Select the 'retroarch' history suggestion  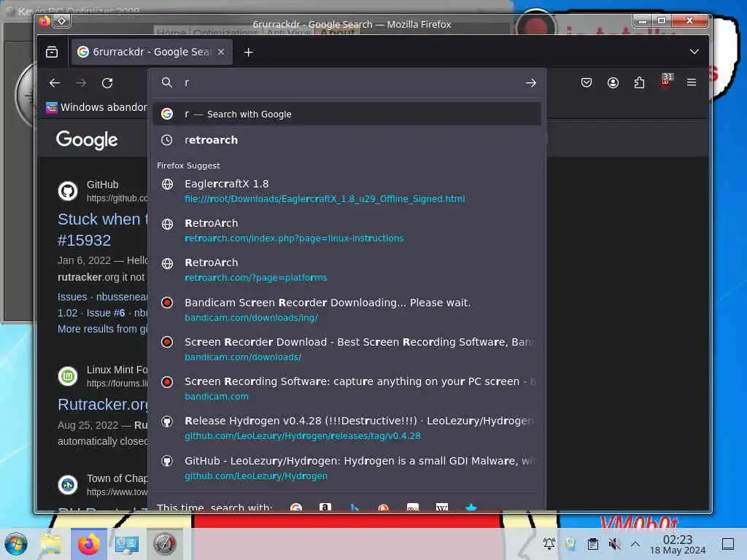tap(347, 140)
